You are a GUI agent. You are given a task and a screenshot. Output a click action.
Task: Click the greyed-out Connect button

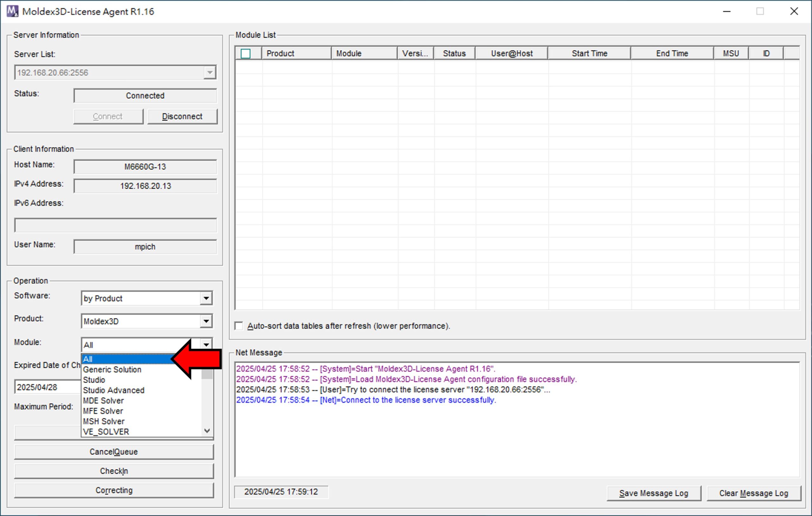pos(108,116)
